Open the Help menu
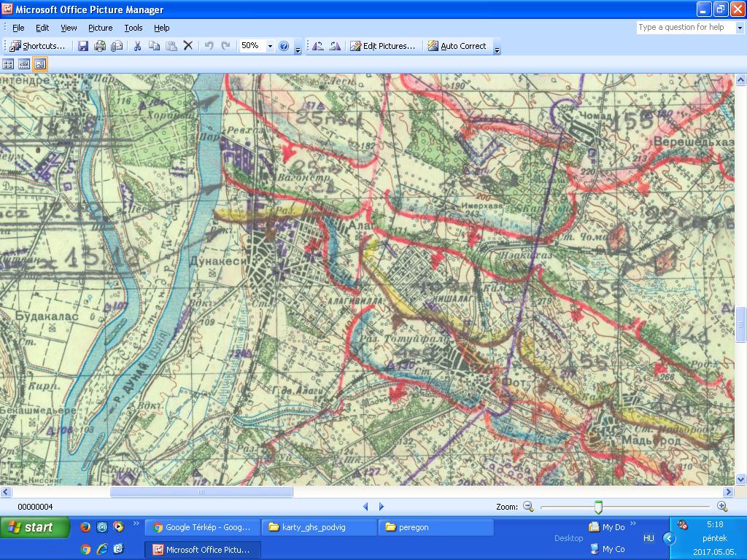 click(161, 28)
